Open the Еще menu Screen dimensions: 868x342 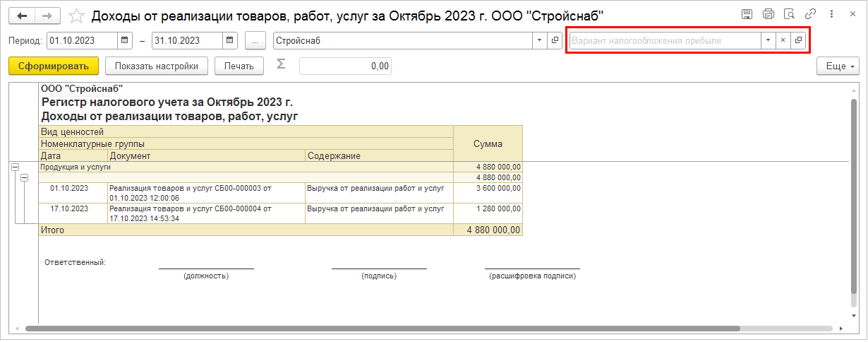click(x=838, y=66)
